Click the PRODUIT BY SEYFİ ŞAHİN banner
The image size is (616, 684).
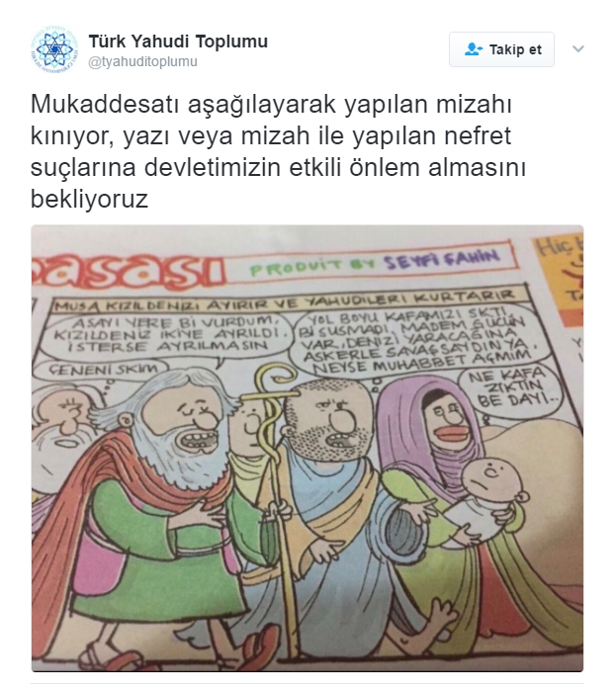373,262
